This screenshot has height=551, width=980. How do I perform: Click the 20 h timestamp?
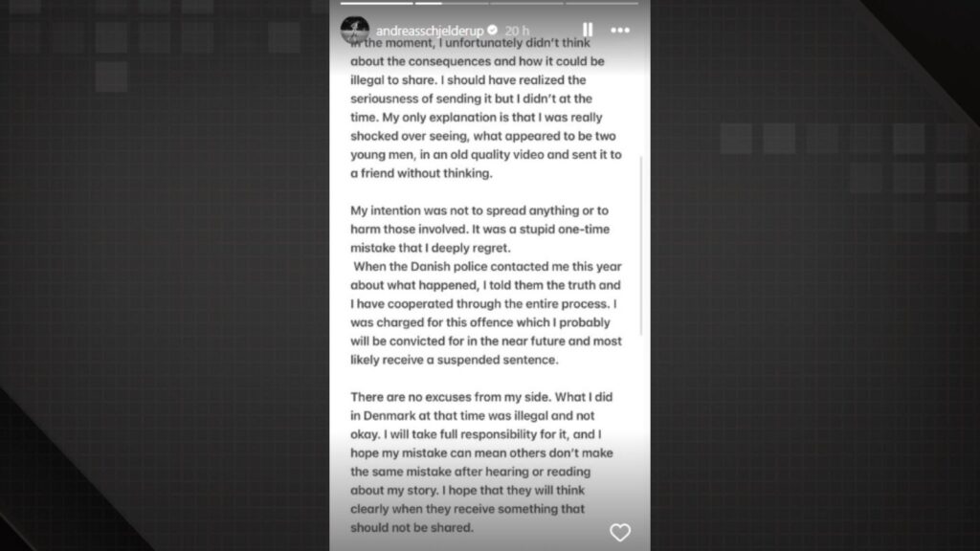(518, 31)
